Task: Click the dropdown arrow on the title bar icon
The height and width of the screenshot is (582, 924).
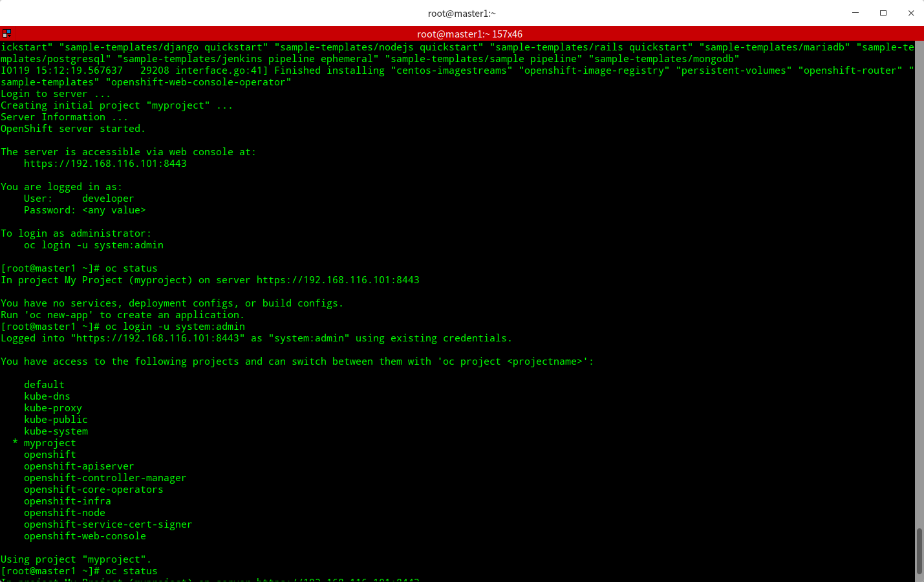Action: click(x=10, y=35)
